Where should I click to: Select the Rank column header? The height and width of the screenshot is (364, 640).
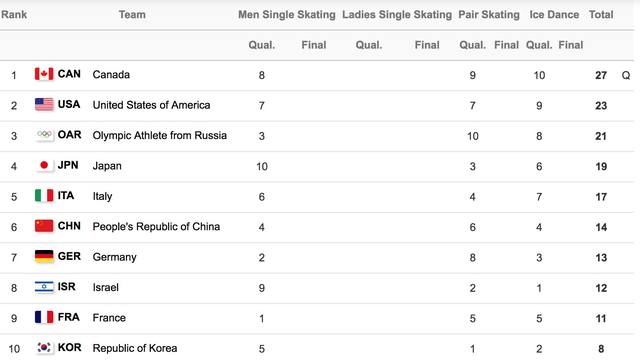(x=14, y=15)
